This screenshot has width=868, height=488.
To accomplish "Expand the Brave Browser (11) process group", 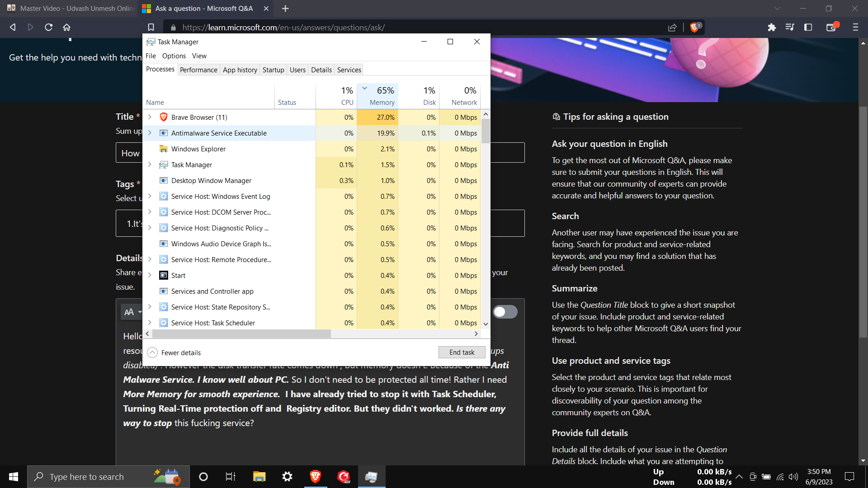I will [x=150, y=117].
